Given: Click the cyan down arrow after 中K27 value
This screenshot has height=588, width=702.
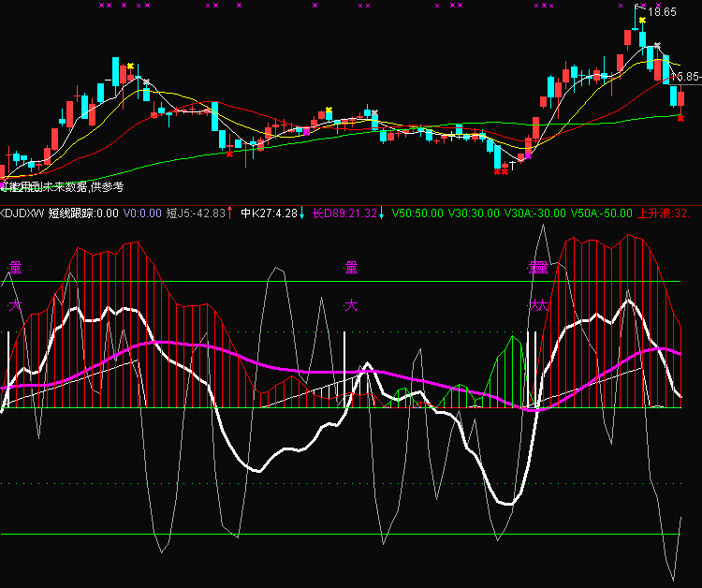Looking at the screenshot, I should 302,213.
